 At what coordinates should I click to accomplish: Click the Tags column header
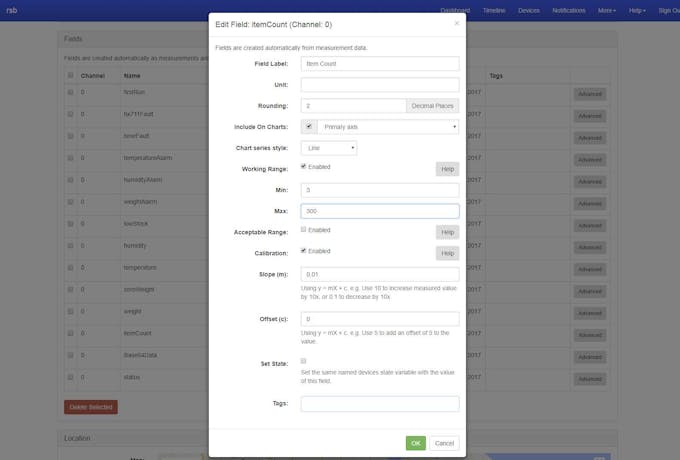[496, 76]
